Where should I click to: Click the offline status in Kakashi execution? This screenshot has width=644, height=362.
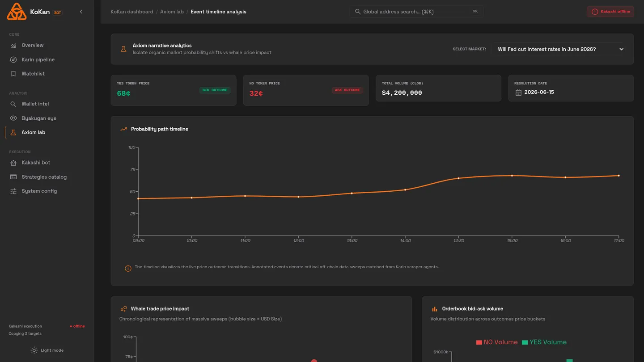click(77, 326)
